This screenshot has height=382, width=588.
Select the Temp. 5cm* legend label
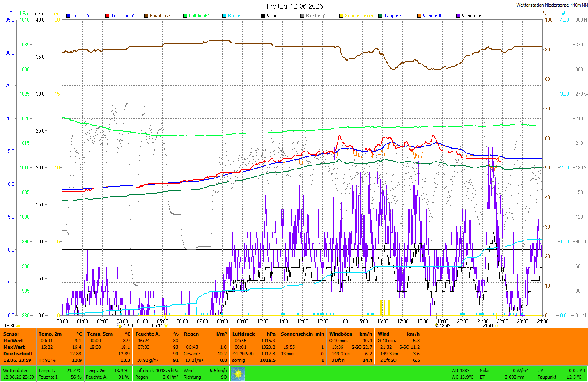(123, 16)
